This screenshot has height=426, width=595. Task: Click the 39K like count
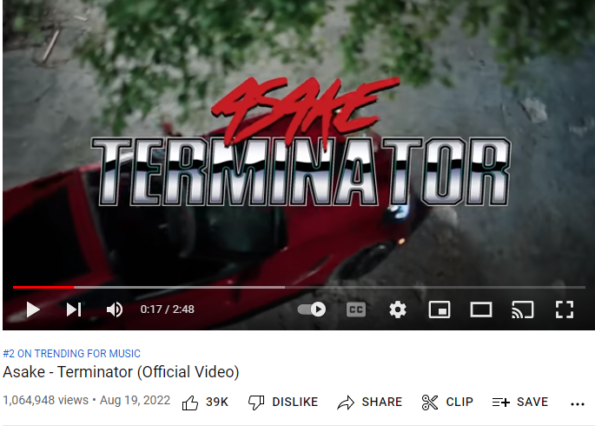tap(217, 402)
